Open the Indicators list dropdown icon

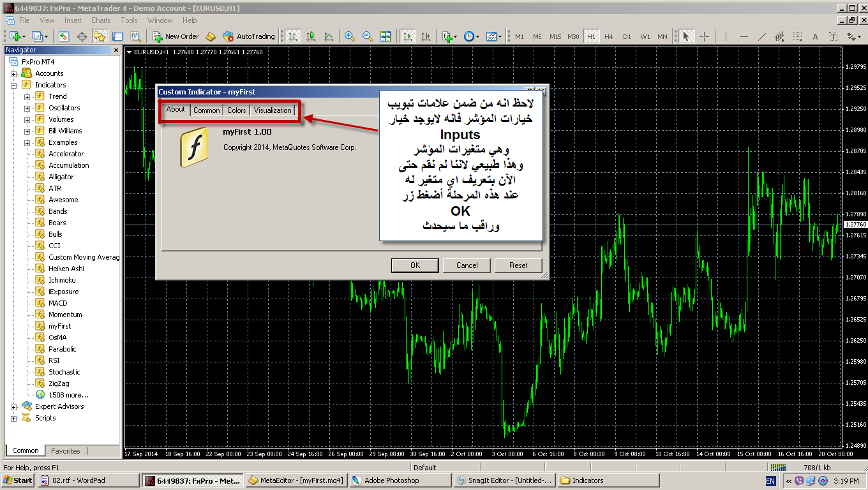(x=449, y=36)
